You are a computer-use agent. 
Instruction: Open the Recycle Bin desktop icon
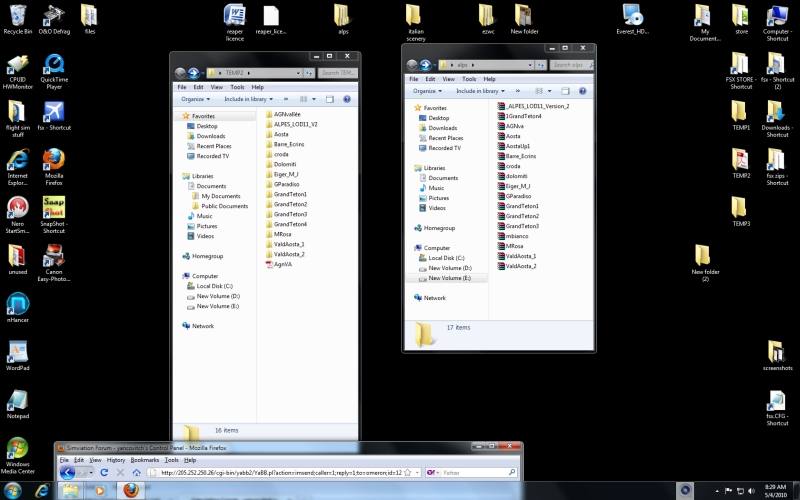coord(17,17)
